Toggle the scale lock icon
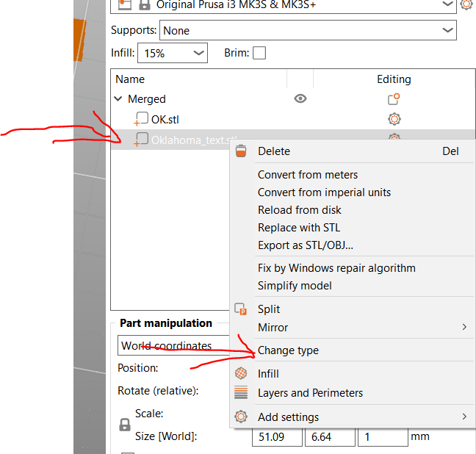Viewport: 476px width, 454px height. click(125, 425)
